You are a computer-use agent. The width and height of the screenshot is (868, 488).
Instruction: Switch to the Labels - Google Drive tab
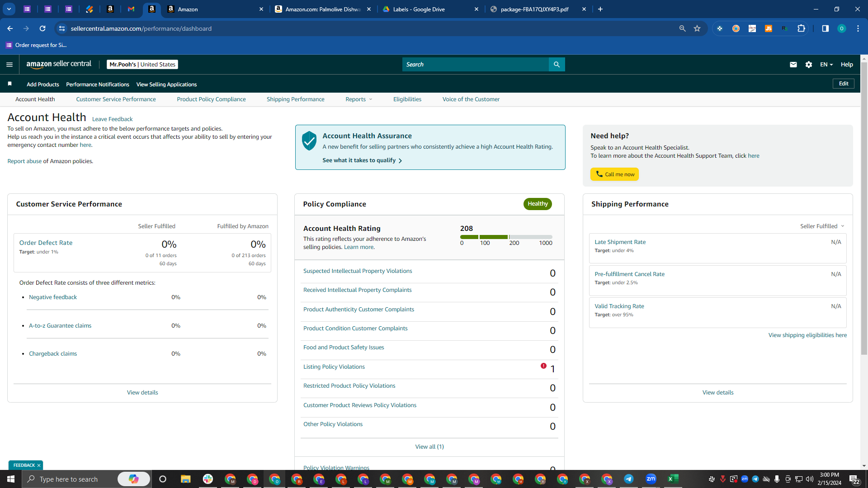(431, 9)
